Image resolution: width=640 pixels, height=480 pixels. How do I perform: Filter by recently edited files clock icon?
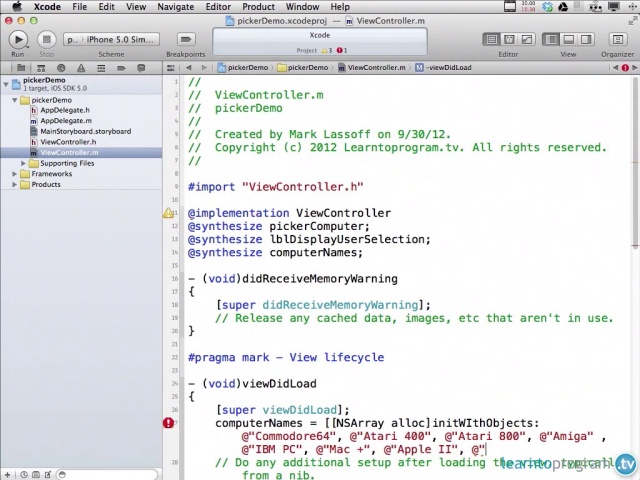[24, 474]
